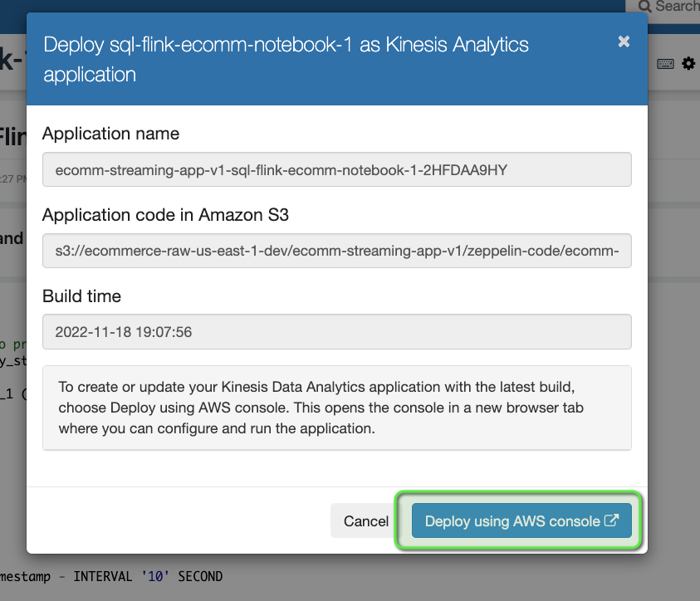Select the dialog title mentioning Kinesis Analytics
The image size is (700, 601).
(286, 45)
